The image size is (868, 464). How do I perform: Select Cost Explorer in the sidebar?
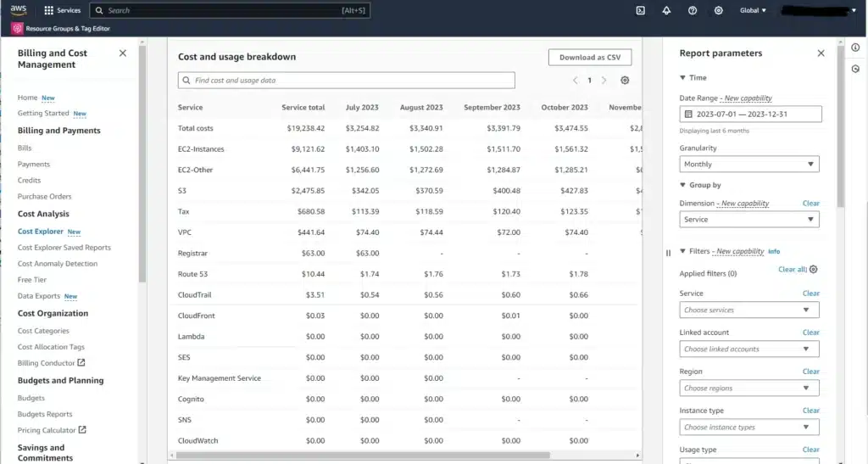[41, 232]
